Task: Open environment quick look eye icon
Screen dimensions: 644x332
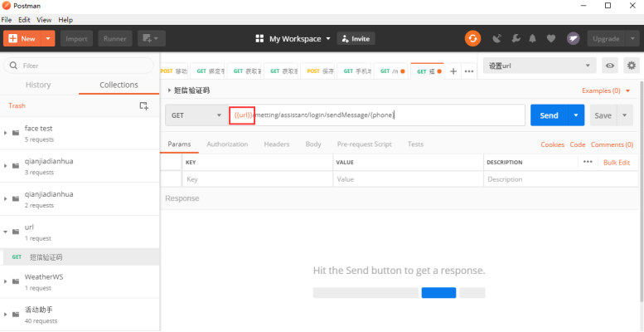Action: (610, 66)
